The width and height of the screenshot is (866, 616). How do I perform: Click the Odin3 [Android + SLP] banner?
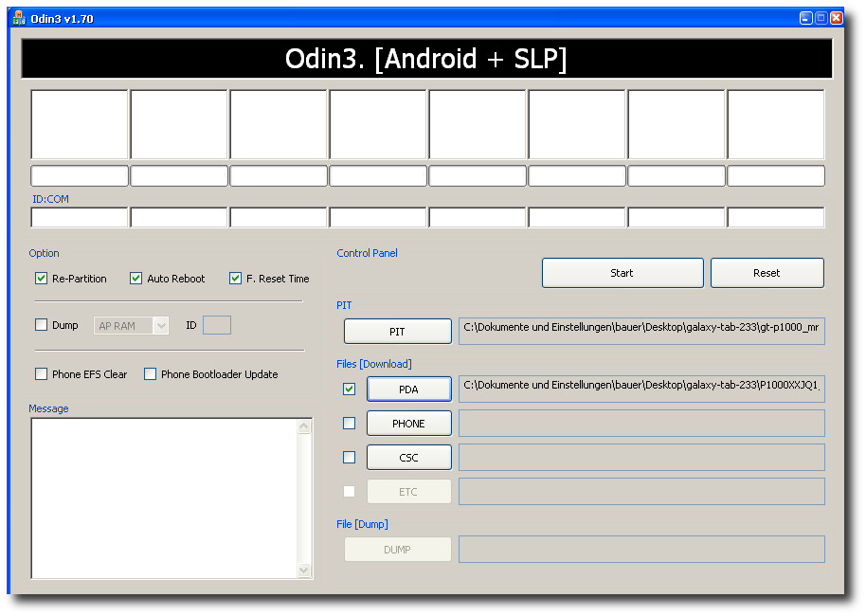(x=426, y=59)
